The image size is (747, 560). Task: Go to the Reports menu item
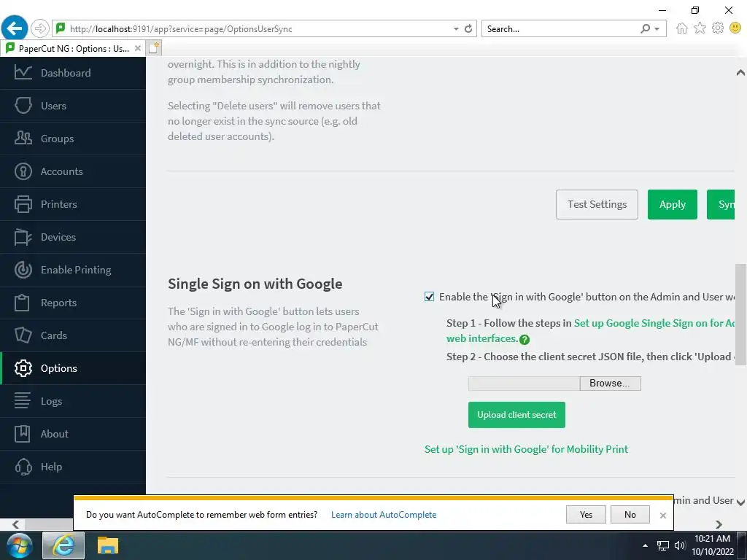pyautogui.click(x=58, y=303)
